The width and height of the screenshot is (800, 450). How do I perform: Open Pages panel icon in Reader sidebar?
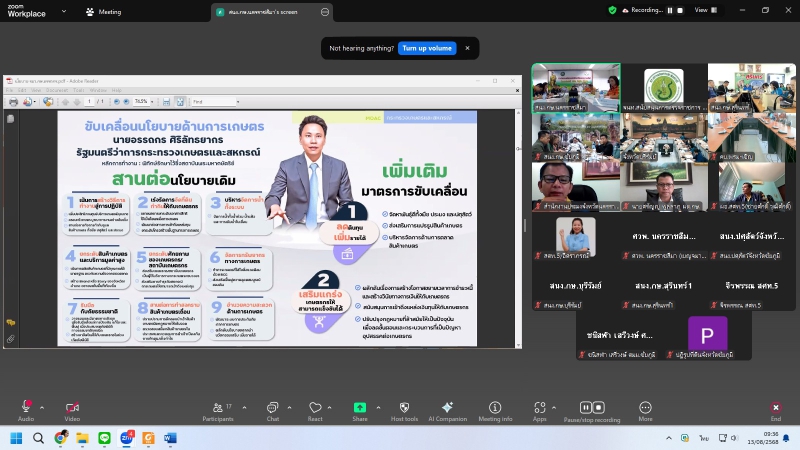[10, 119]
